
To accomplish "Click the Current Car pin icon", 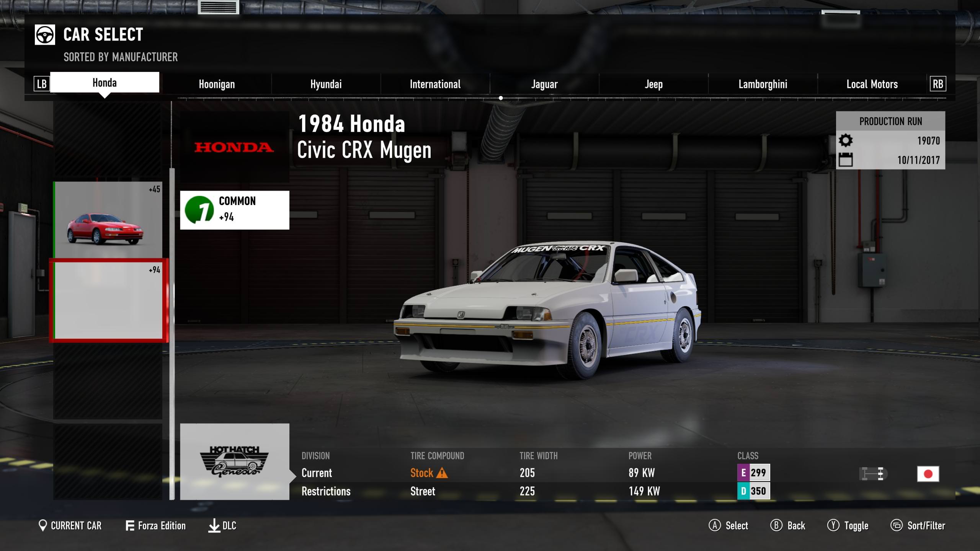I will click(x=43, y=525).
